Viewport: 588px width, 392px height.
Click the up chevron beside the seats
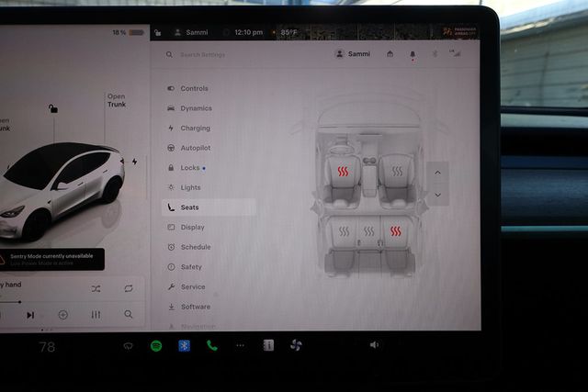click(437, 173)
